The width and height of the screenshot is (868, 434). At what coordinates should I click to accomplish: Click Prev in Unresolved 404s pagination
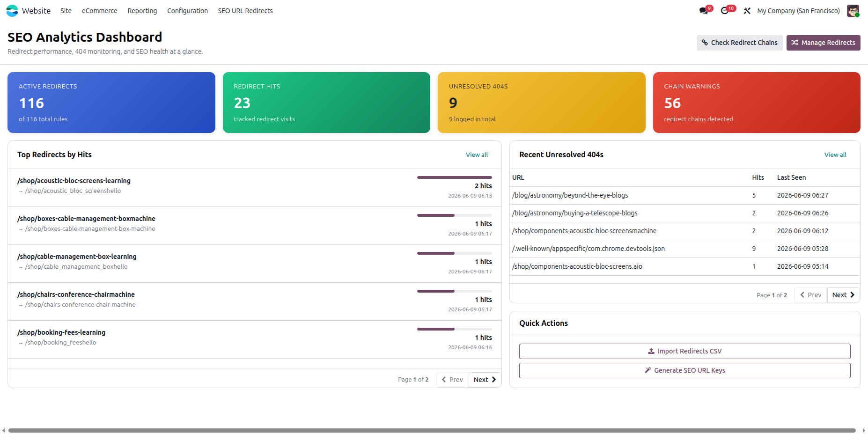(811, 295)
